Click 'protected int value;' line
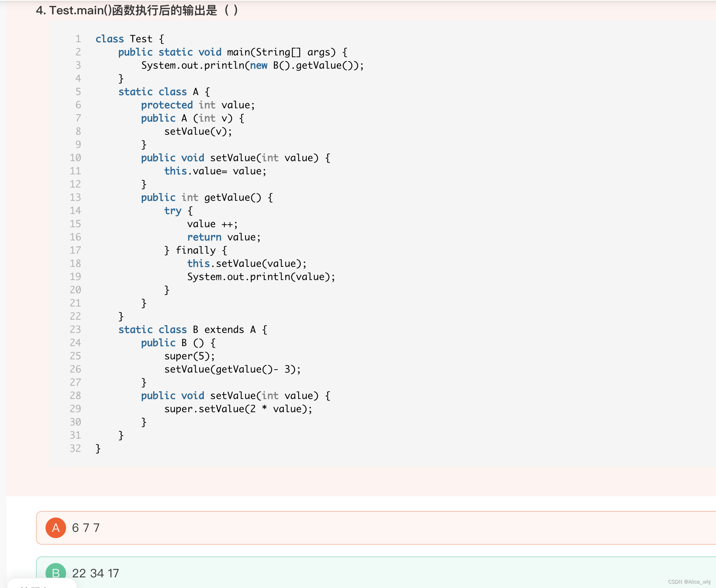 198,105
